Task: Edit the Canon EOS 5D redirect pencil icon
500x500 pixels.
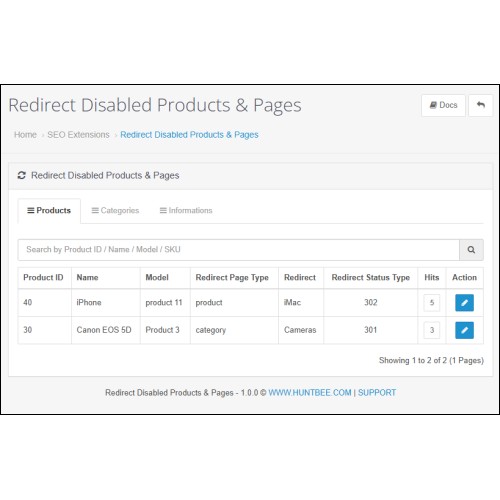Action: pos(464,330)
